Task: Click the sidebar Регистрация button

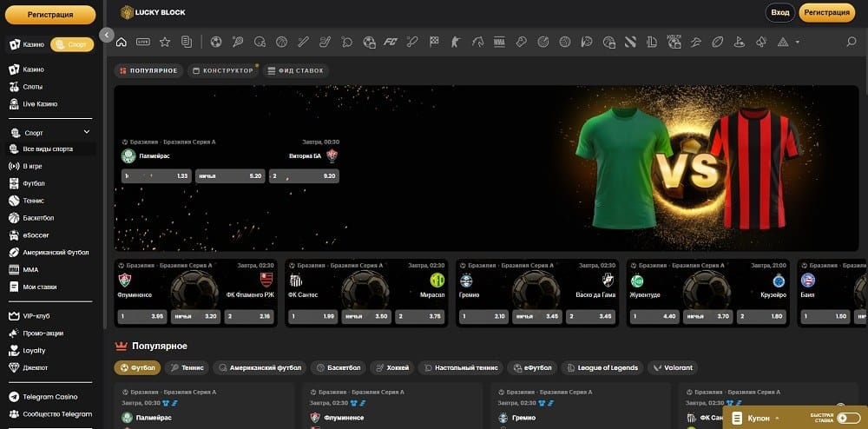Action: coord(50,15)
